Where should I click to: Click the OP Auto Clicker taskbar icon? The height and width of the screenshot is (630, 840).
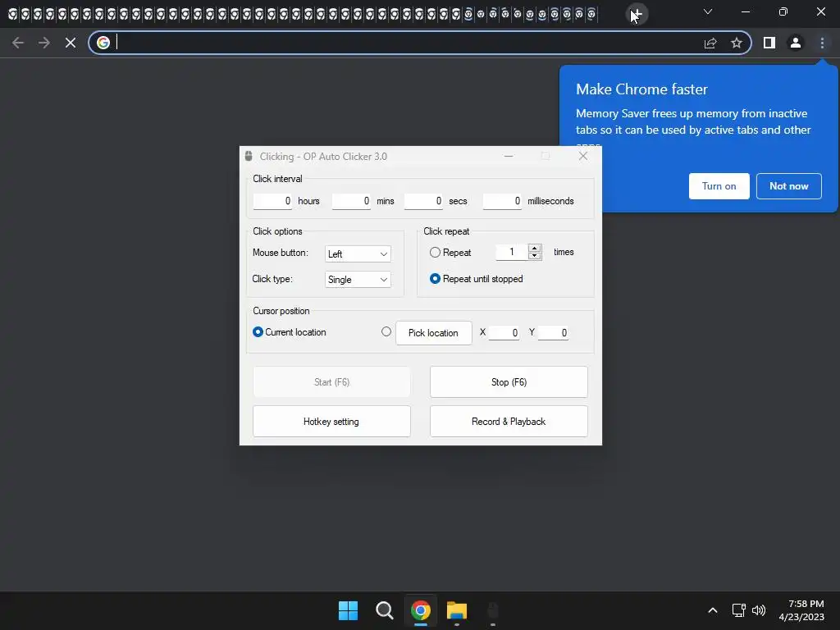493,610
